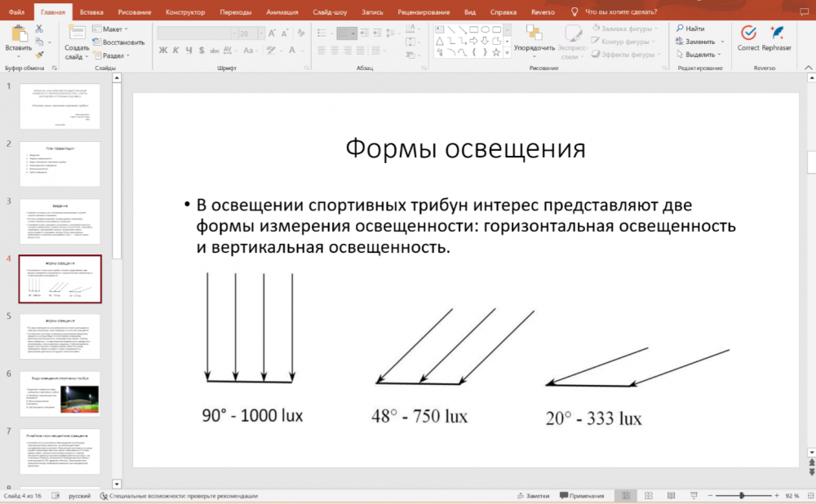The width and height of the screenshot is (816, 504).
Task: Toggle Italic (К) formatting
Action: [176, 51]
